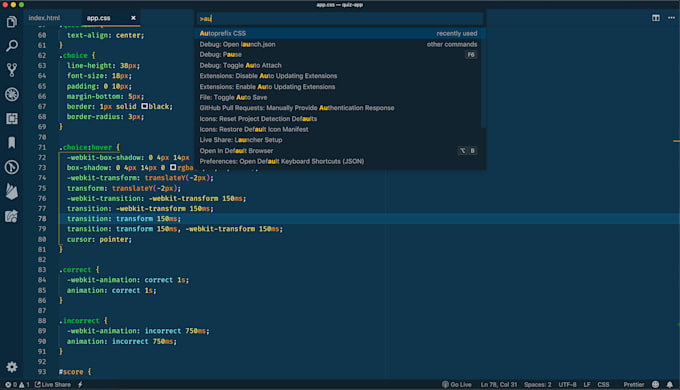The width and height of the screenshot is (680, 390).
Task: Choose Icons: Restore Default Icon Manifest
Action: (x=340, y=129)
